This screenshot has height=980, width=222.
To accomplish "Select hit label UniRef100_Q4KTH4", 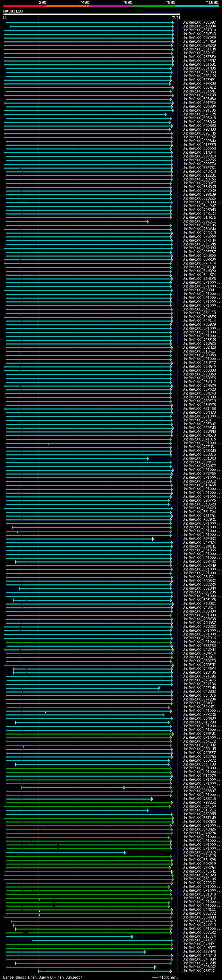I will coord(199,241).
